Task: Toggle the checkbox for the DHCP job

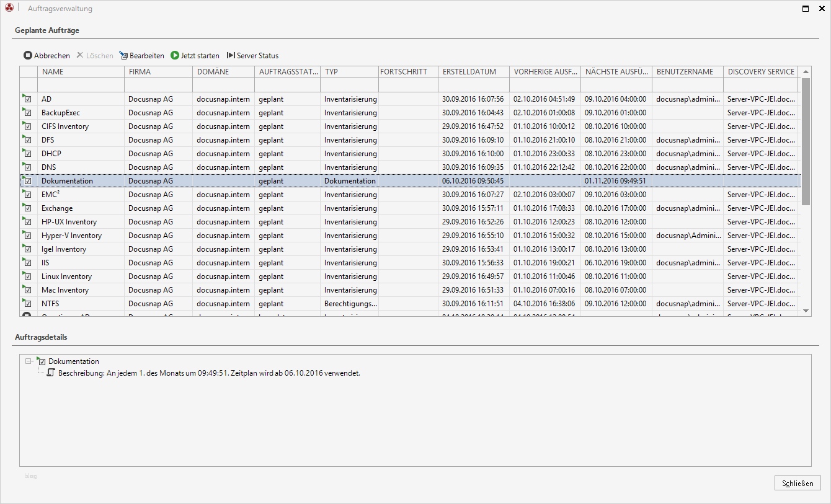Action: (28, 154)
